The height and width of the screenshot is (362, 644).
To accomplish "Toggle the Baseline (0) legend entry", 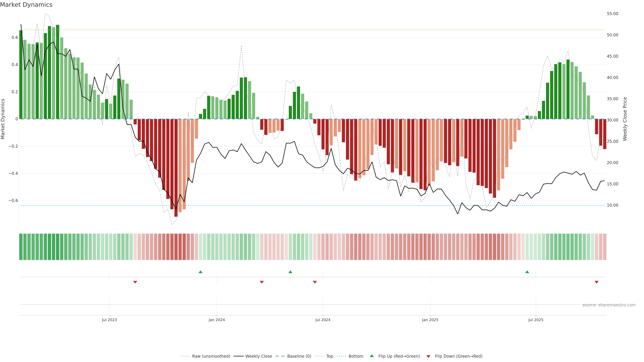I will (x=299, y=356).
